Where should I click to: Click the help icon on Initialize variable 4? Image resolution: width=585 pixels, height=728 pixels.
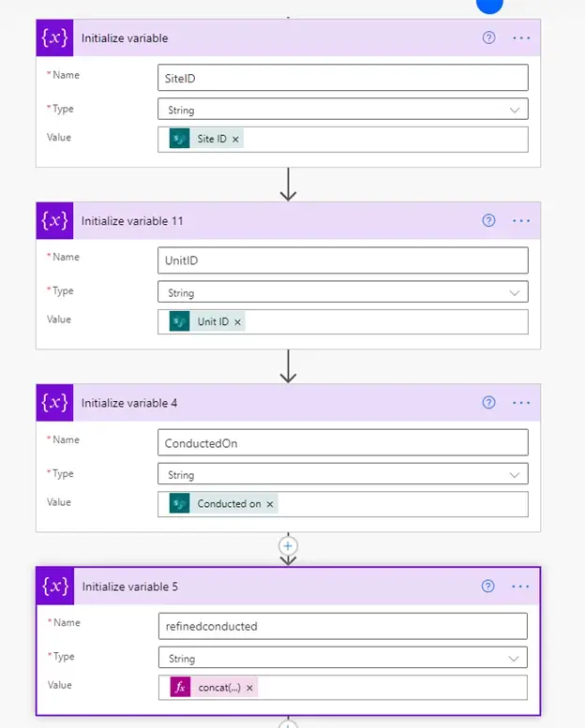pyautogui.click(x=488, y=403)
